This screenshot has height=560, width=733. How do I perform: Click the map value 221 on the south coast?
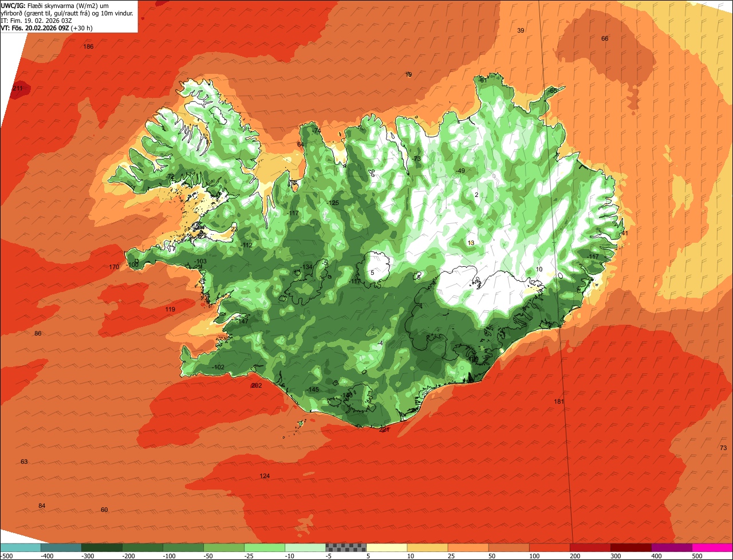(384, 429)
